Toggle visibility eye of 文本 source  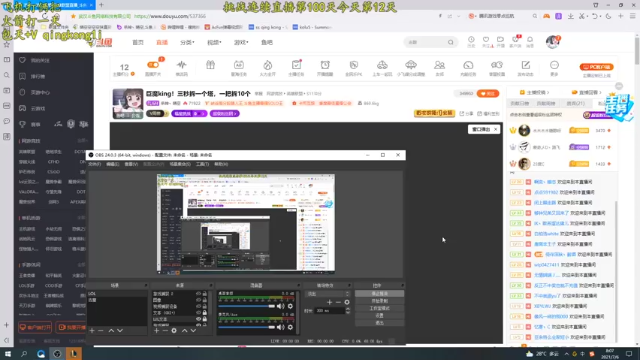coord(198,312)
